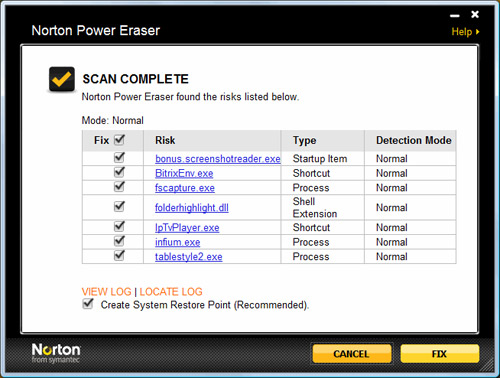
Task: Click the CANCEL button
Action: click(x=352, y=354)
